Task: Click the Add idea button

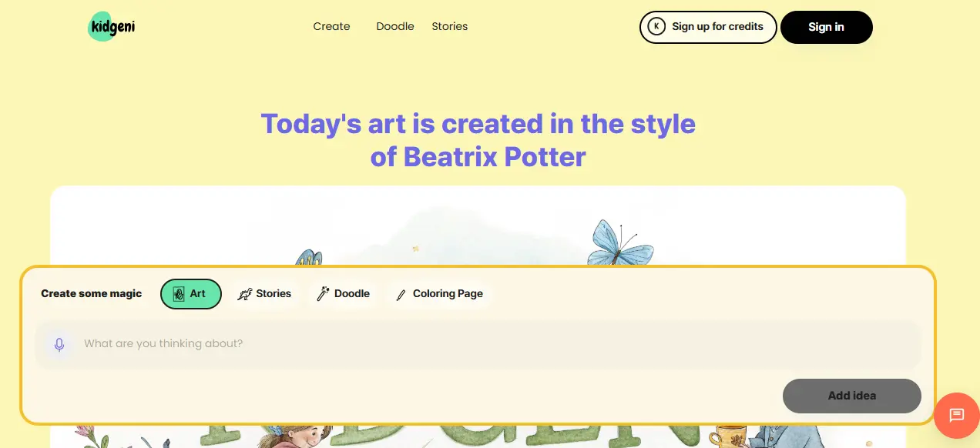Action: [852, 396]
